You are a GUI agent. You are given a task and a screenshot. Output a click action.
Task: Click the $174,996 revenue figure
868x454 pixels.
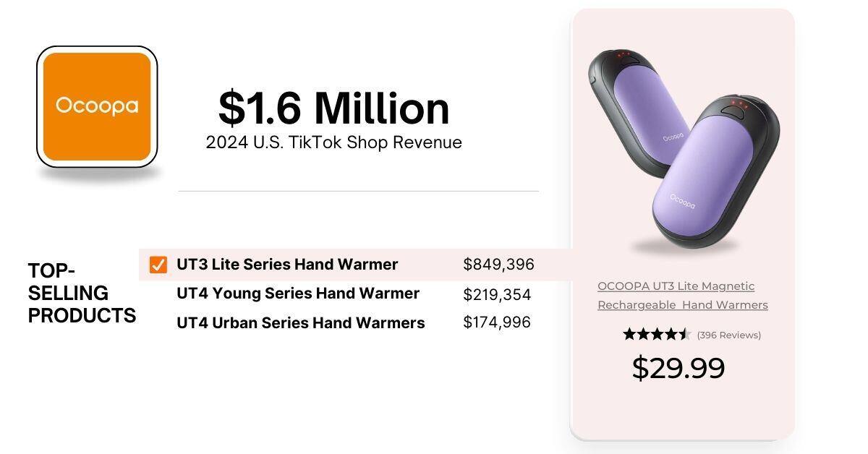497,322
